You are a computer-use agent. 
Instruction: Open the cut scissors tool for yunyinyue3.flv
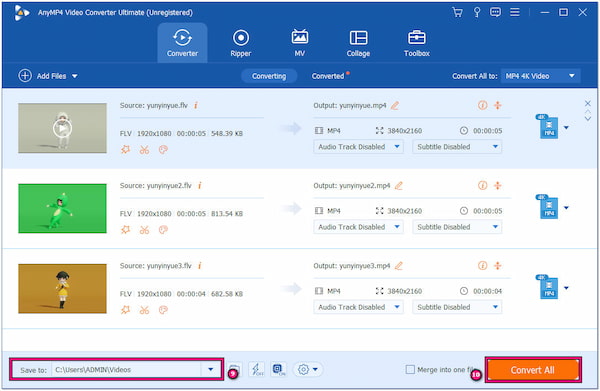click(x=144, y=310)
